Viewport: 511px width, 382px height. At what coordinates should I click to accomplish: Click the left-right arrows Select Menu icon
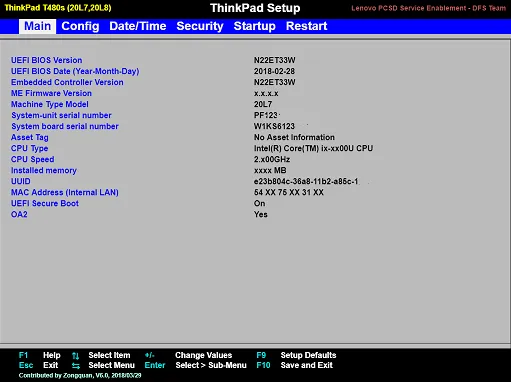coord(76,366)
